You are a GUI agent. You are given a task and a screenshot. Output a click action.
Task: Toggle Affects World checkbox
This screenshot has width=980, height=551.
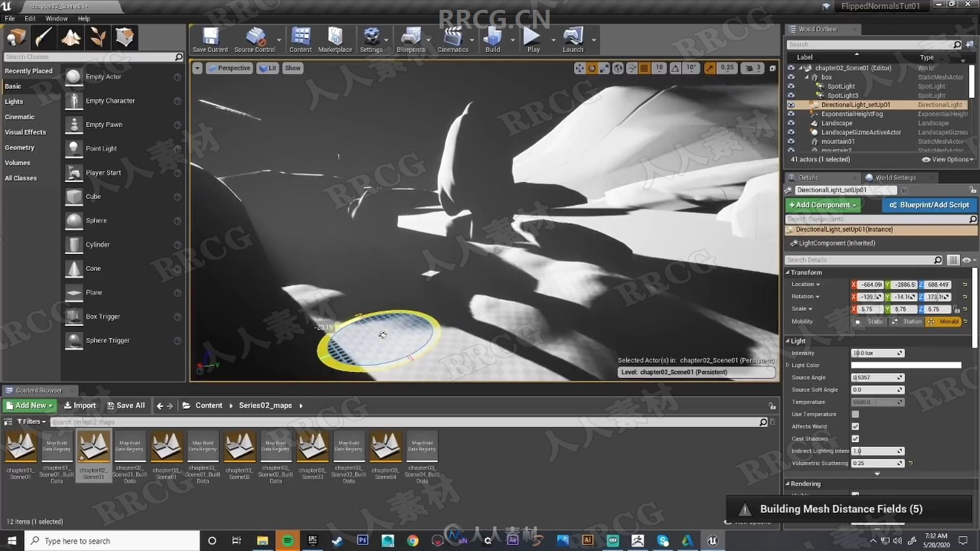tap(855, 427)
